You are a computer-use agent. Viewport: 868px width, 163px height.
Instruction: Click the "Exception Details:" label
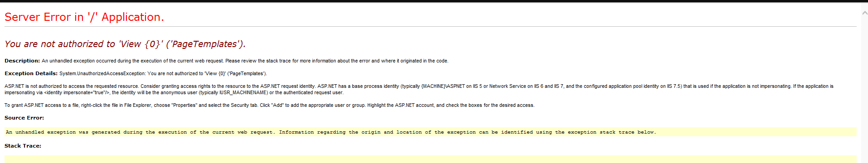point(31,73)
